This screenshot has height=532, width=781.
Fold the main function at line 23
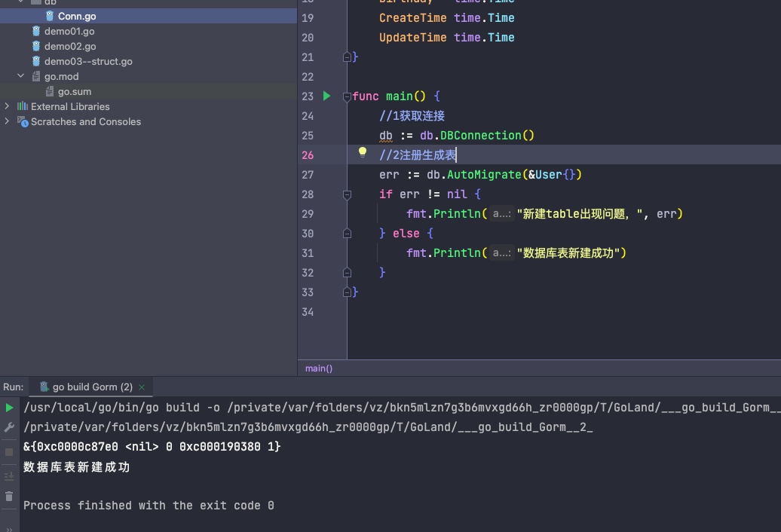(x=348, y=96)
